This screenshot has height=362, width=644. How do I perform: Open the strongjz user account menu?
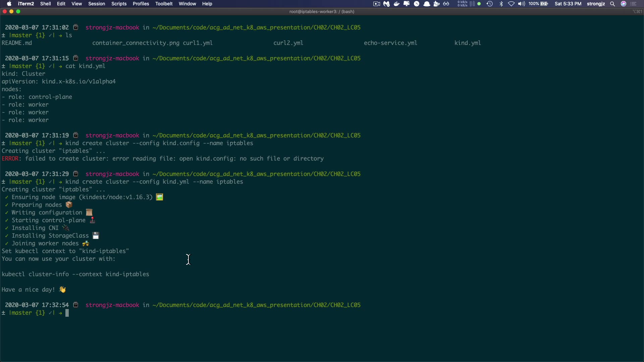point(596,4)
